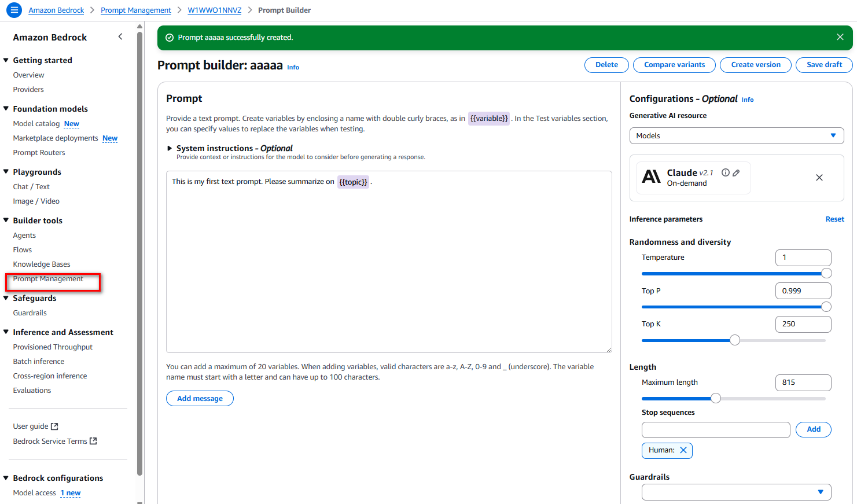Click Save draft button

tap(824, 65)
